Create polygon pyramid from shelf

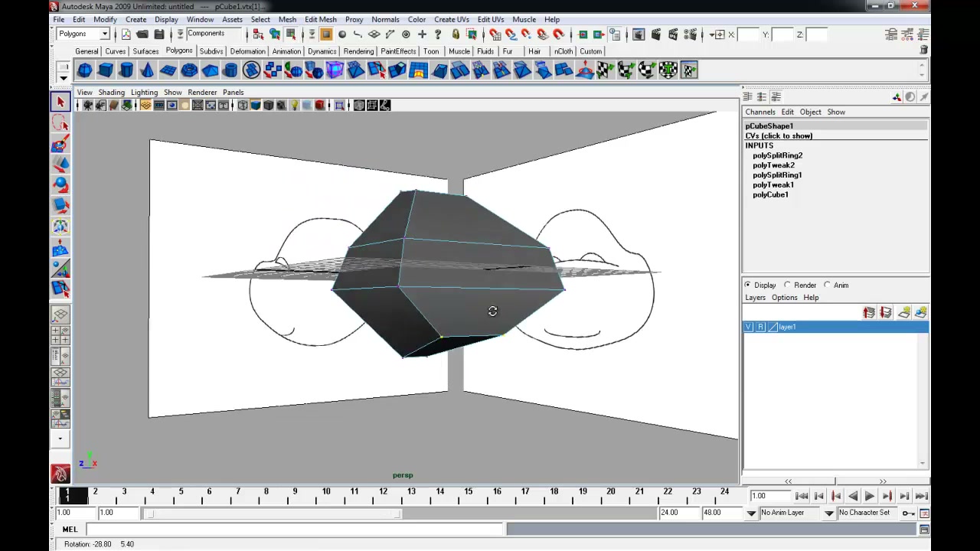click(210, 70)
